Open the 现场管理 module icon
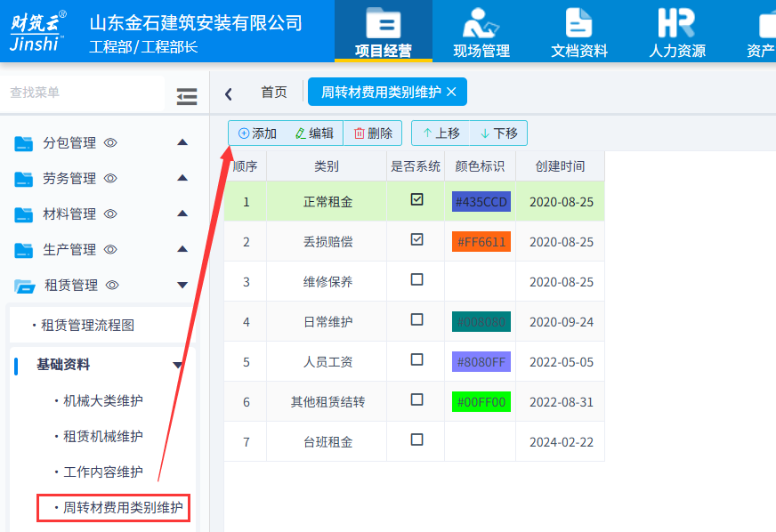Viewport: 776px width, 532px height. [481, 24]
